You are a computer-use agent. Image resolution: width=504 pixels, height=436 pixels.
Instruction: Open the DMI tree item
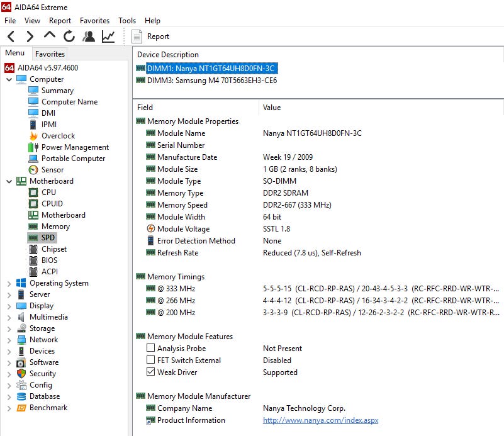(48, 113)
